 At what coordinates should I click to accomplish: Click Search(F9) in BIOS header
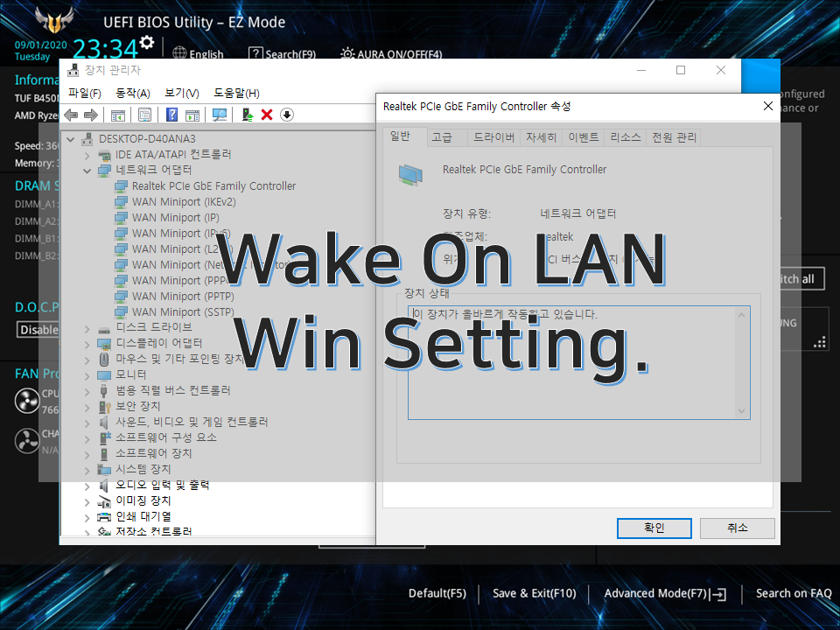coord(283,53)
